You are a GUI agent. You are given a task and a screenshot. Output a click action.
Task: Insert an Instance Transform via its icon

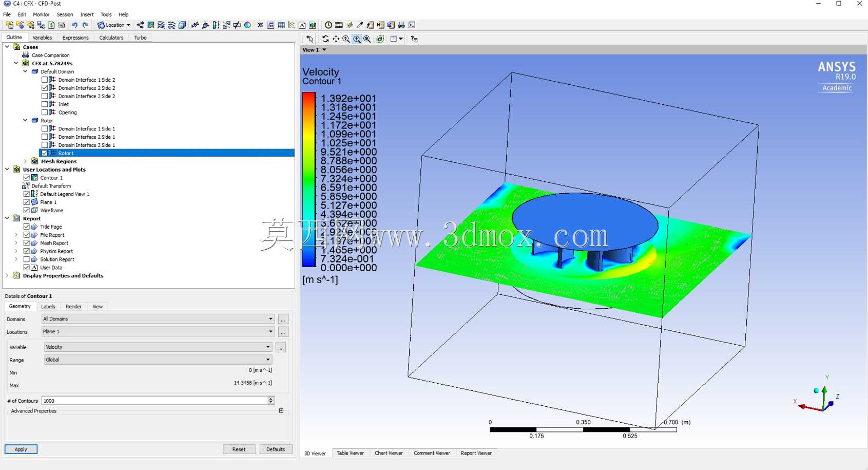(226, 25)
